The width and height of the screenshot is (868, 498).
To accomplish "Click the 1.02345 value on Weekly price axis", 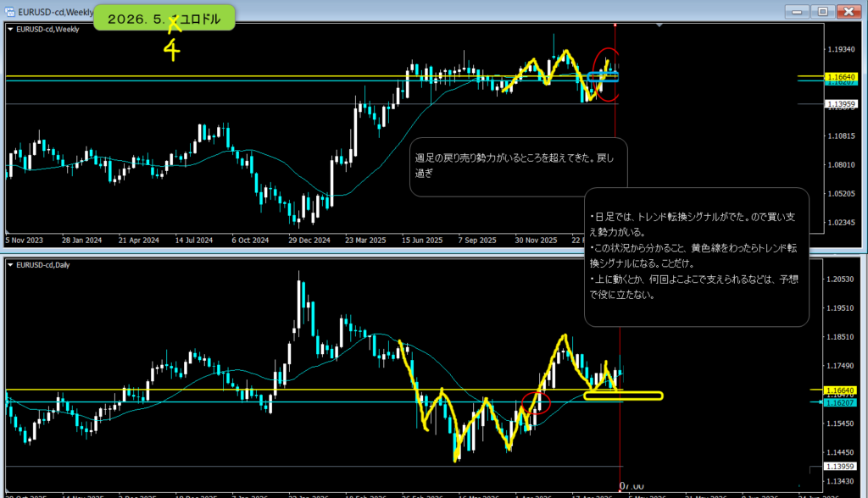I will (841, 223).
